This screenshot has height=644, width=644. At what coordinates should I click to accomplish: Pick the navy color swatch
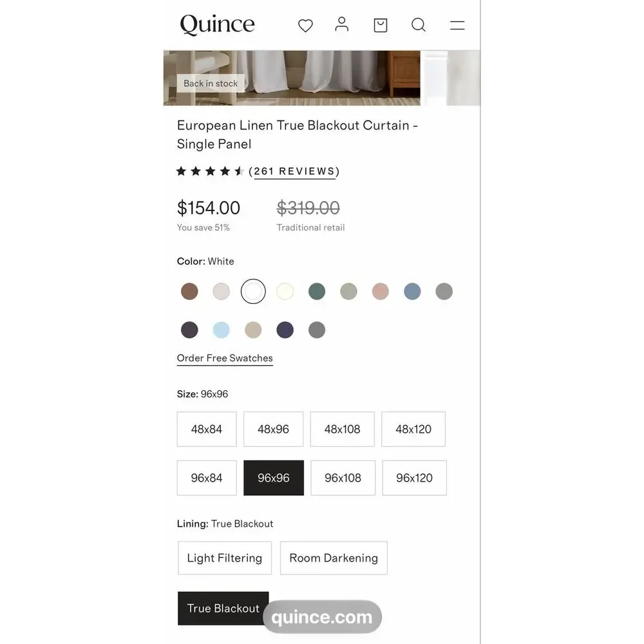pos(285,330)
